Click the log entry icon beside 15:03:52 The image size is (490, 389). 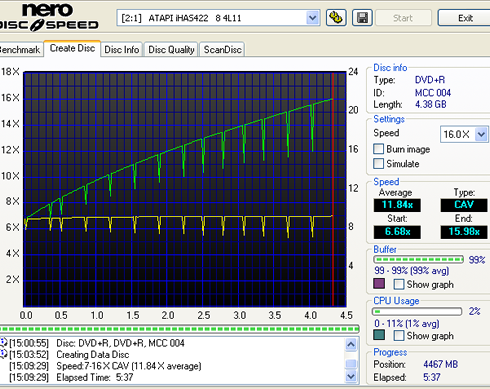(4, 354)
